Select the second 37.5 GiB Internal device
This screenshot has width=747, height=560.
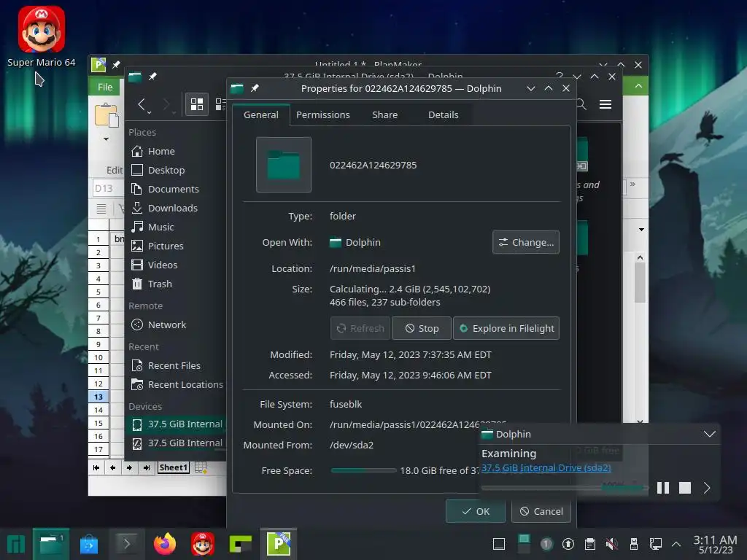(x=175, y=443)
